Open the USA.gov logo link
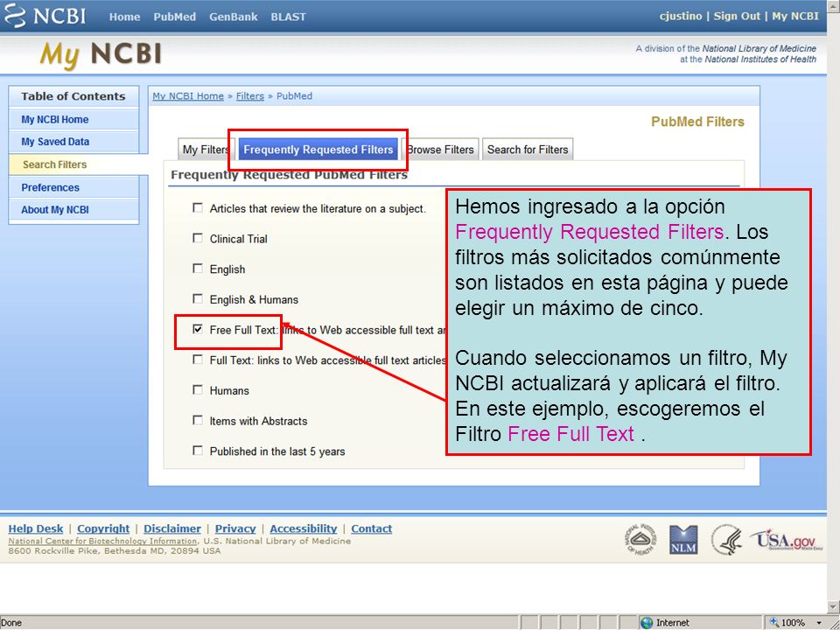This screenshot has width=840, height=630. coord(787,540)
